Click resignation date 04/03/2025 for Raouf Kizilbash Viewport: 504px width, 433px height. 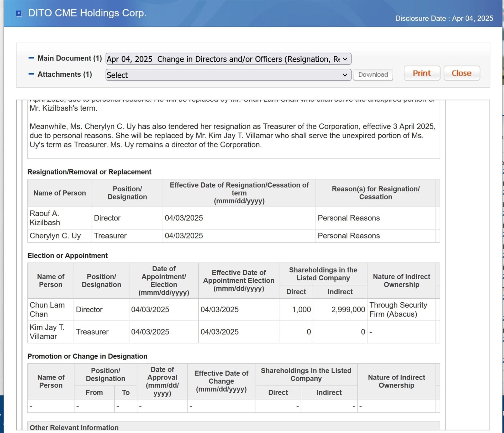click(184, 218)
